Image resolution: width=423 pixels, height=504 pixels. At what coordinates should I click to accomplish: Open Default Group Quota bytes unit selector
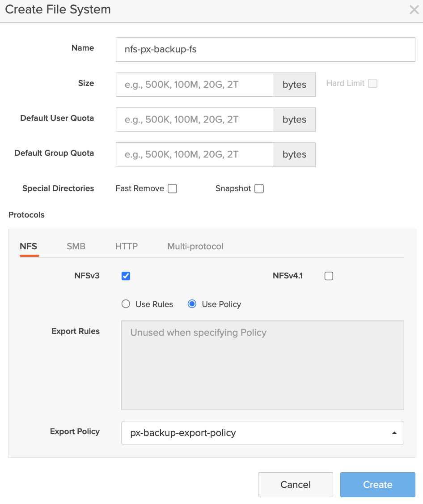point(294,154)
